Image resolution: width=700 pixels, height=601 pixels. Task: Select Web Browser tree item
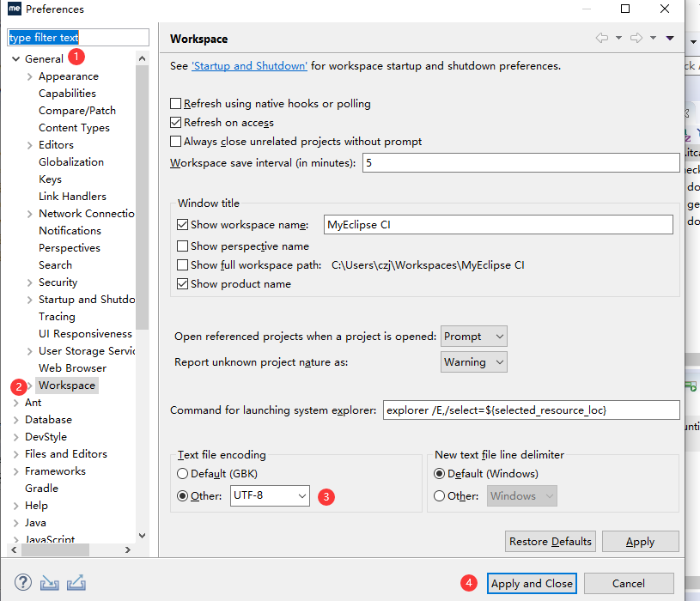pos(72,368)
